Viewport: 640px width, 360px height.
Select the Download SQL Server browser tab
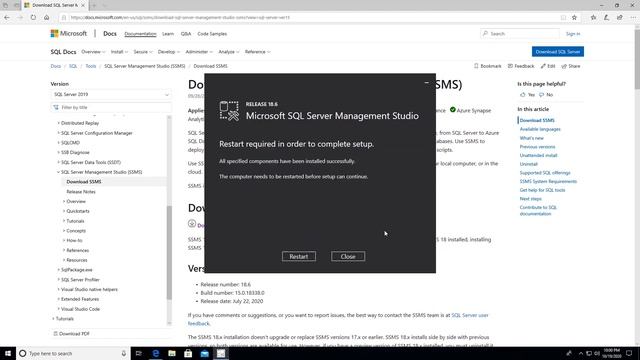(54, 5)
